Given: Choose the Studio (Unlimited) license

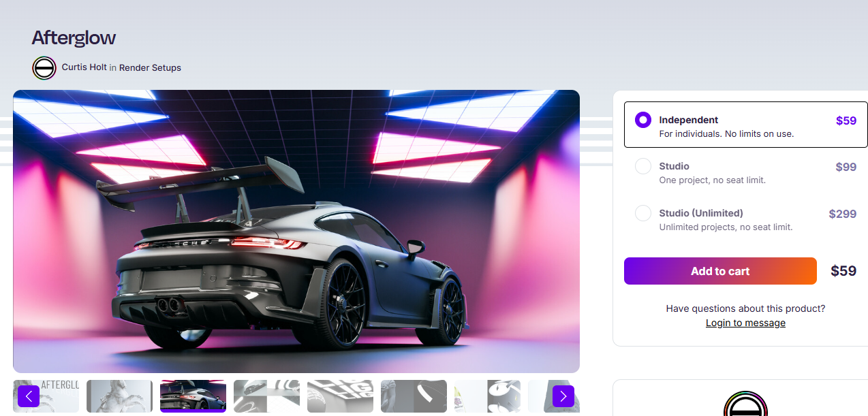Looking at the screenshot, I should pyautogui.click(x=643, y=214).
